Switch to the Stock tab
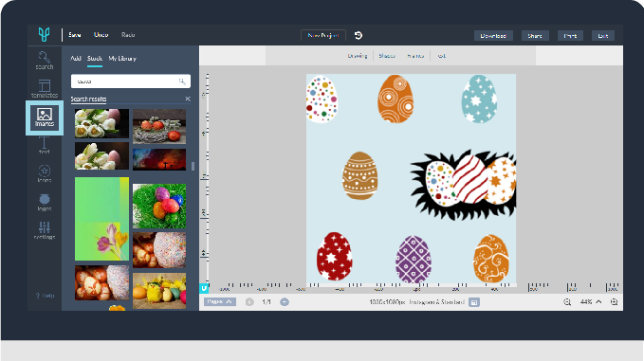This screenshot has height=361, width=644. [95, 58]
